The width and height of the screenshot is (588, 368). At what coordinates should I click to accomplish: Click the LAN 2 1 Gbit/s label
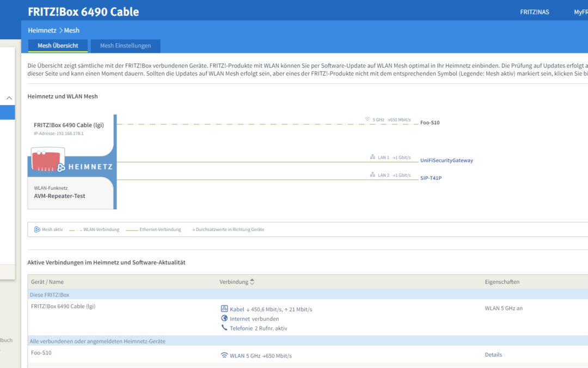click(x=394, y=175)
